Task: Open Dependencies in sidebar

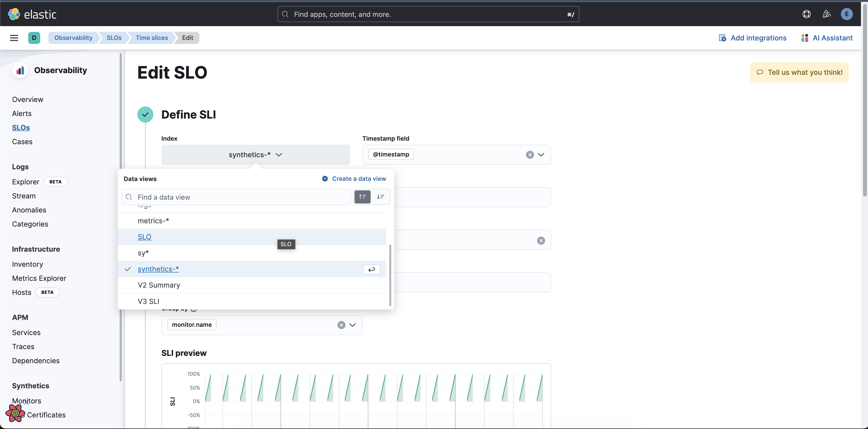Action: click(x=36, y=361)
